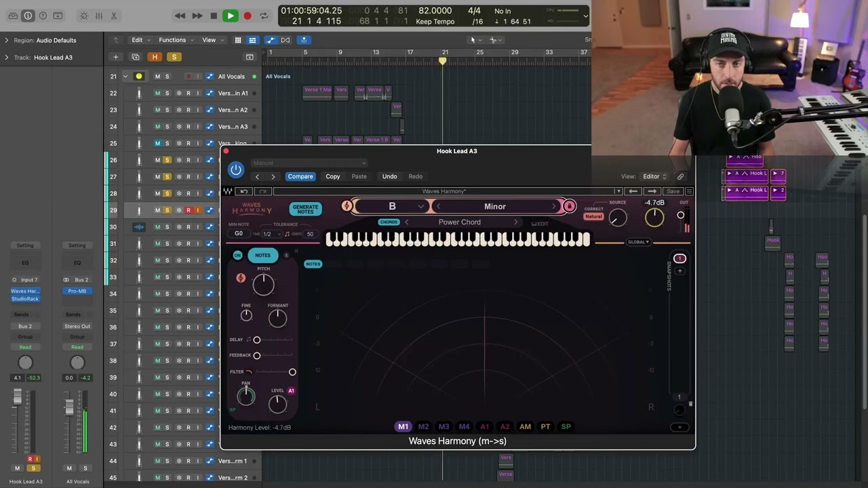Toggle the voice ON button

(237, 256)
